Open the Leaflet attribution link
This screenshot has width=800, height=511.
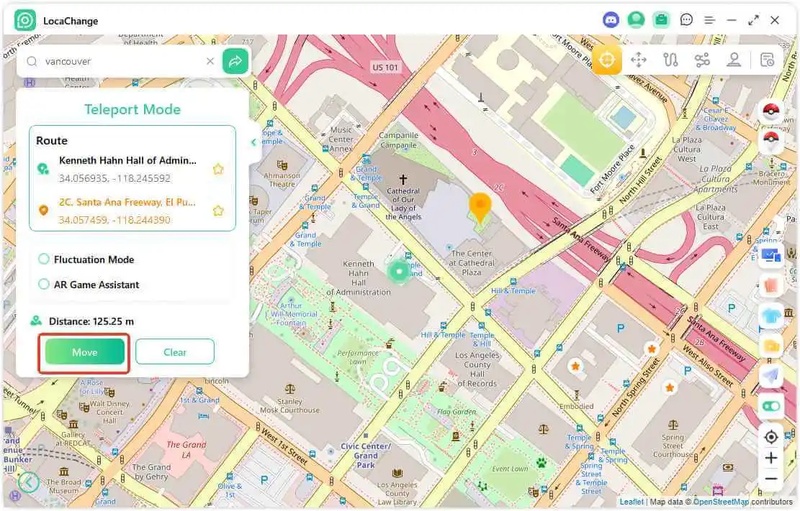pos(631,502)
